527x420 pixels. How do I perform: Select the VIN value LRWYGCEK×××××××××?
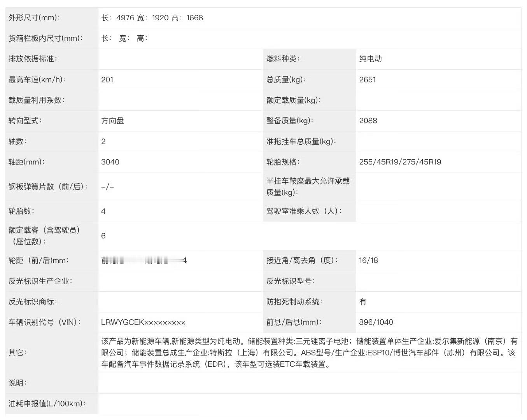tap(143, 322)
